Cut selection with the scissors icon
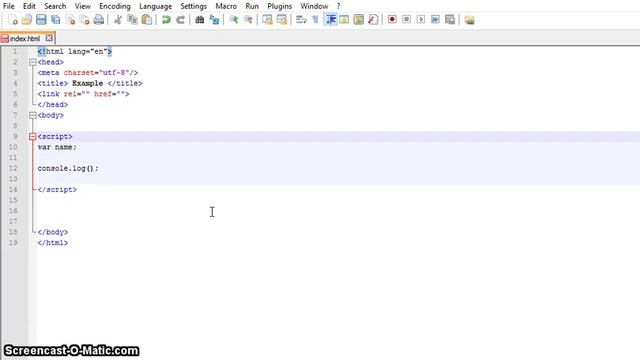This screenshot has width=640, height=360. (x=118, y=20)
